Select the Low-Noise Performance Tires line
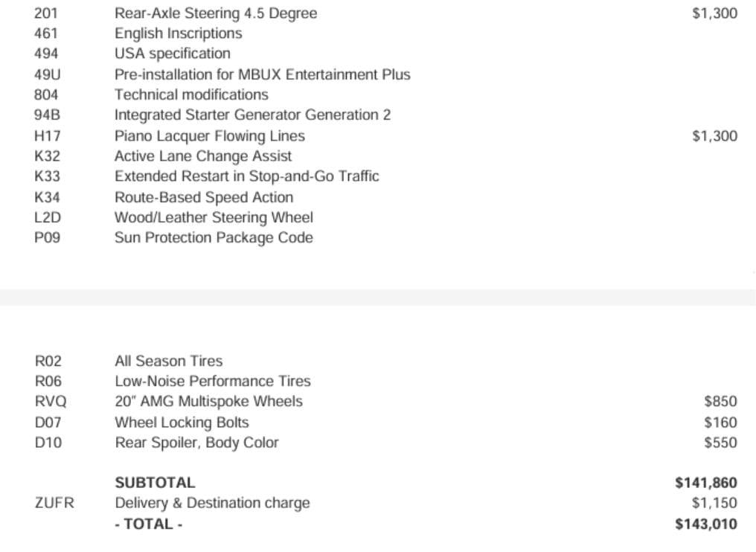 click(212, 381)
